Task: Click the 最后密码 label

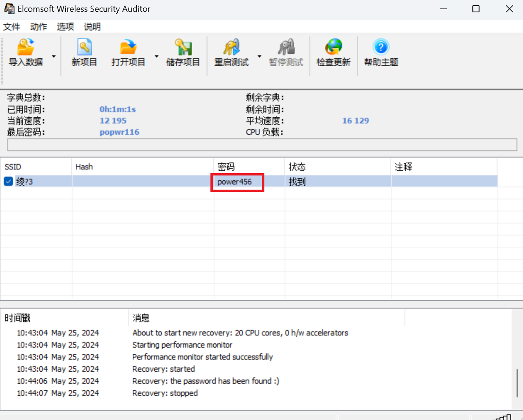Action: [26, 132]
